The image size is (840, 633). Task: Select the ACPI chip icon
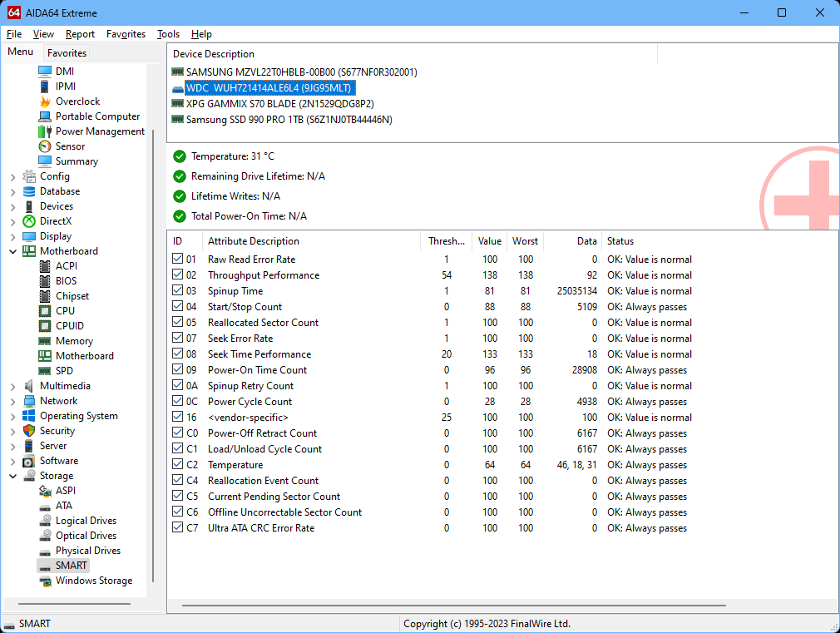pyautogui.click(x=45, y=266)
